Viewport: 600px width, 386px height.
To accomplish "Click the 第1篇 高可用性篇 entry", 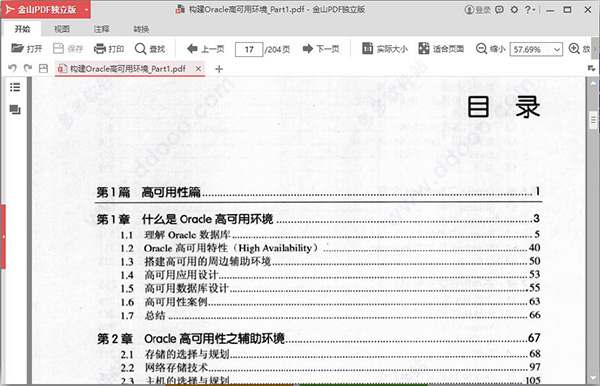I will (x=318, y=192).
